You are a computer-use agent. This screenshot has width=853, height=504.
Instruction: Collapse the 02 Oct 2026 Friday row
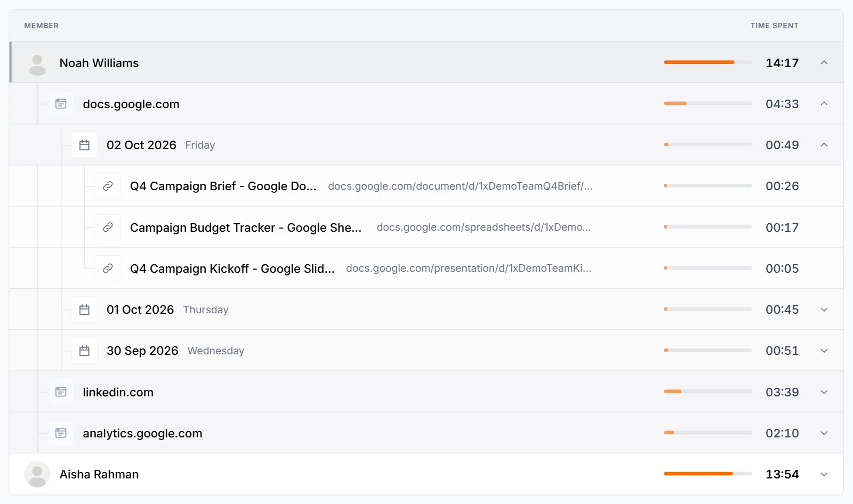pos(824,145)
